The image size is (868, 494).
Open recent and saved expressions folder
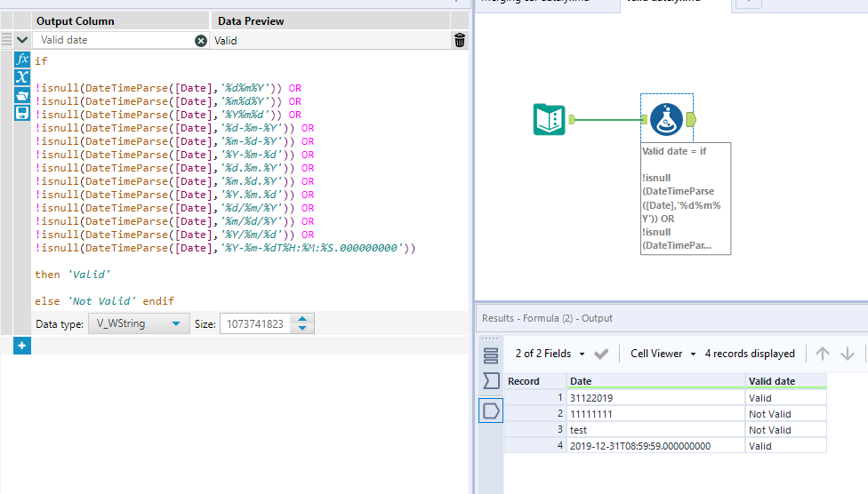(x=22, y=95)
